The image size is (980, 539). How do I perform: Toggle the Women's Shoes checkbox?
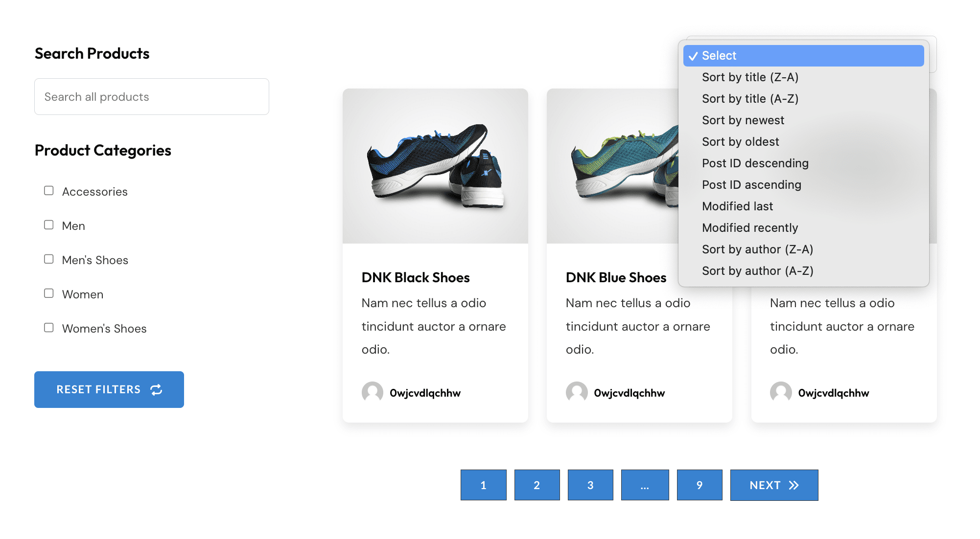point(48,328)
